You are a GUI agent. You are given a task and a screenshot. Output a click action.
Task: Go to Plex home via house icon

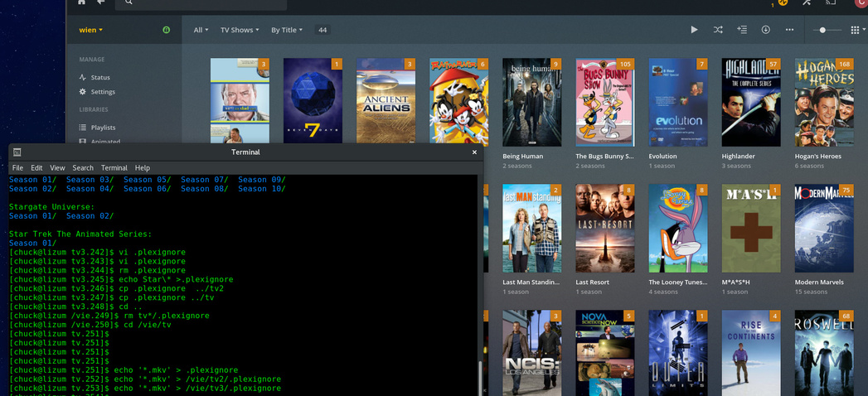point(82,2)
